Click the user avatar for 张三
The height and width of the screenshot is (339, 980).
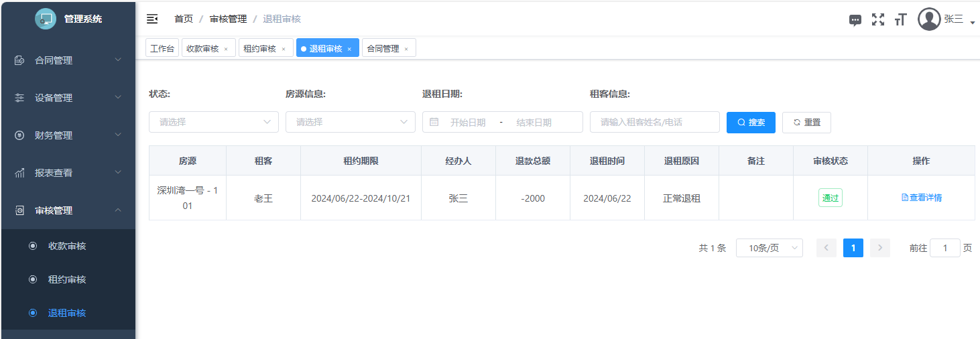coord(929,19)
